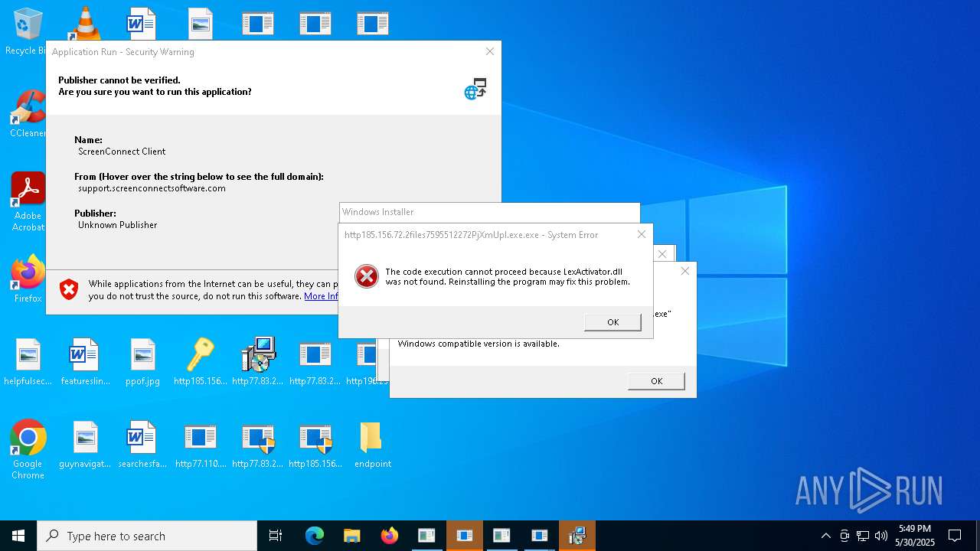Viewport: 980px width, 551px height.
Task: Click the support.screenconnectsoftware.com domain text
Action: coord(152,188)
